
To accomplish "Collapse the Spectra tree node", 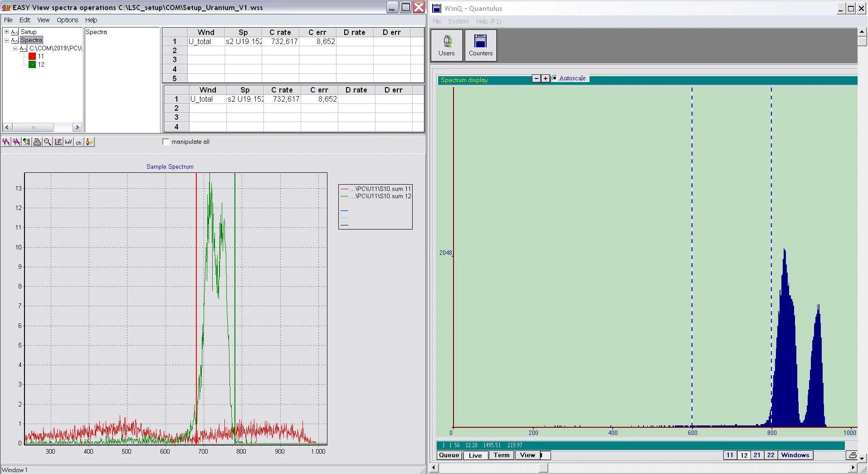I will (6, 40).
